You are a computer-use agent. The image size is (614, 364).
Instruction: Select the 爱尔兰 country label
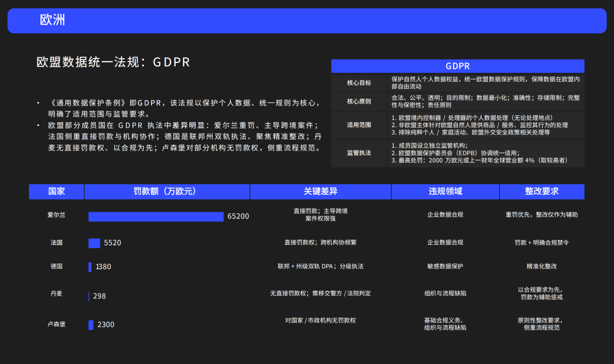(x=56, y=215)
